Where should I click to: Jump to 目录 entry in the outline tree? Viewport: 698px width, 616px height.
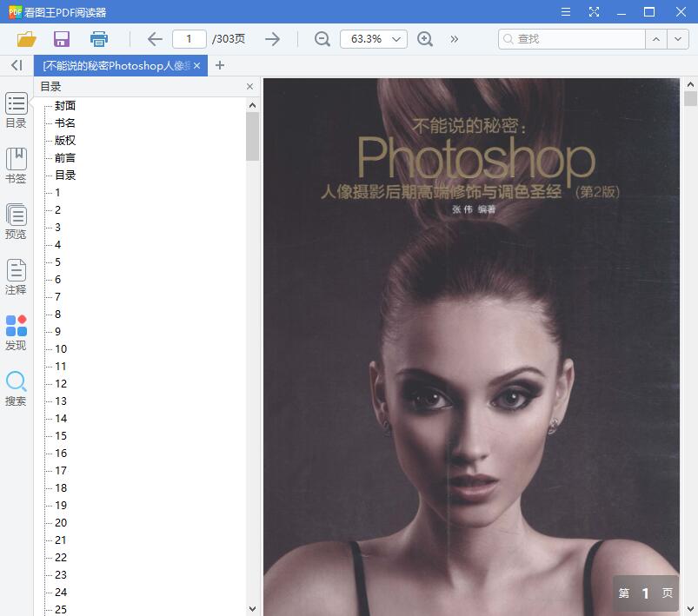(x=65, y=175)
